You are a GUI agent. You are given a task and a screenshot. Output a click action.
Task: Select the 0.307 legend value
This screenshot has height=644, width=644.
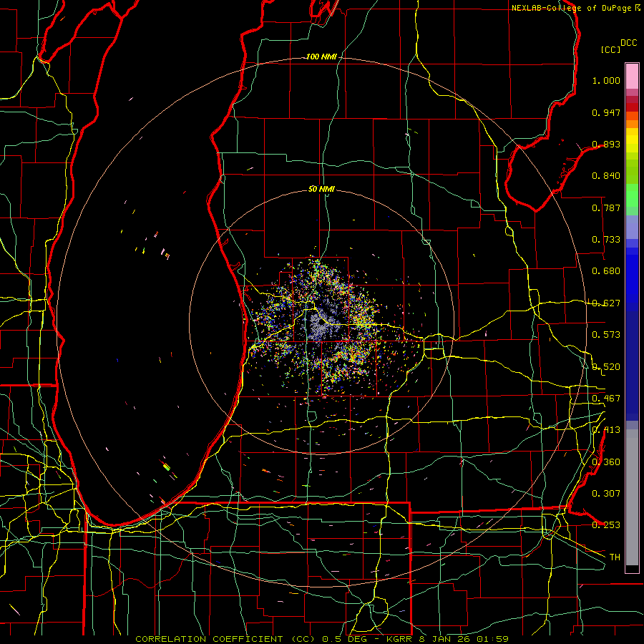[606, 494]
